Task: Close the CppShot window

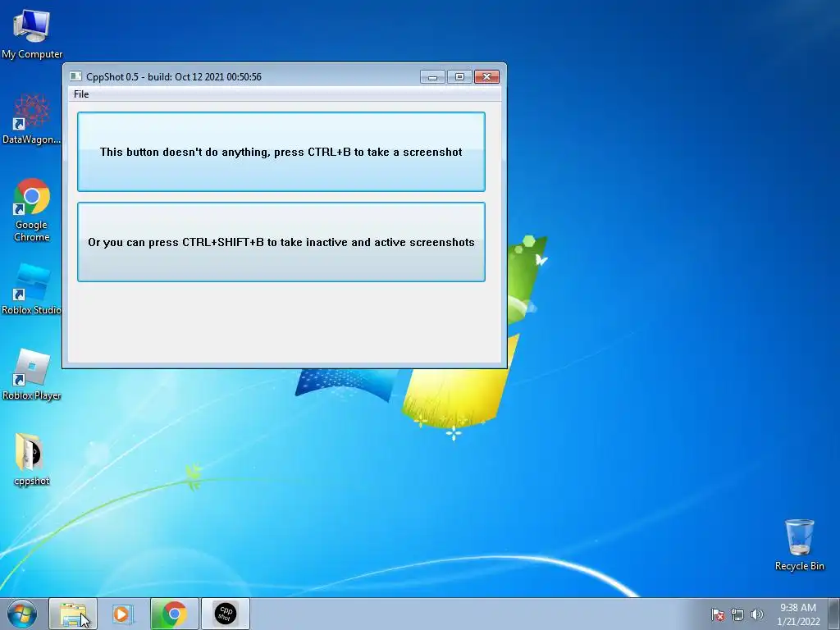Action: point(486,77)
